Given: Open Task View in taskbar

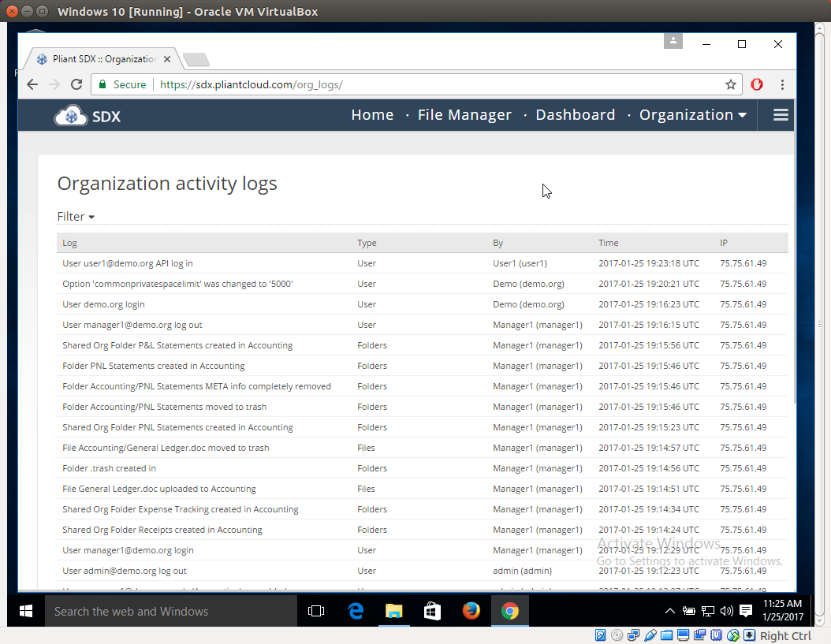Looking at the screenshot, I should (316, 611).
